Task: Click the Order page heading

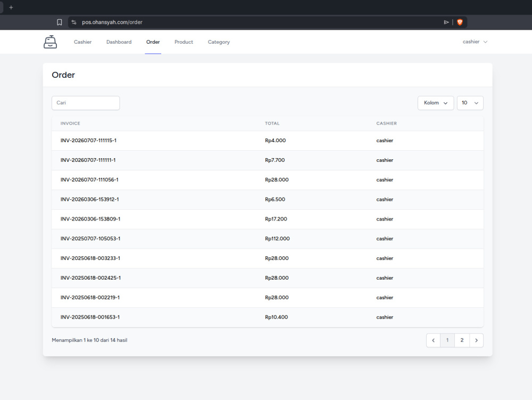Action: 63,75
